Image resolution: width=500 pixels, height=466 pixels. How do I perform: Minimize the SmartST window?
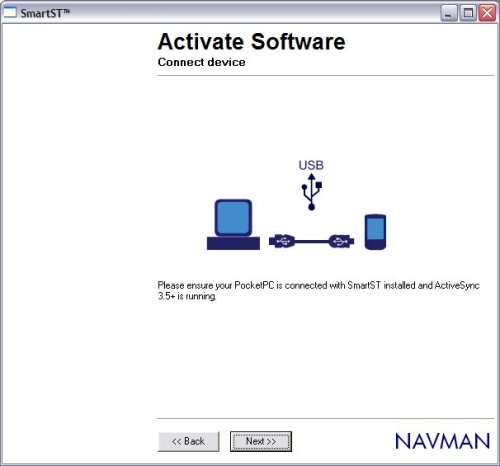click(449, 13)
